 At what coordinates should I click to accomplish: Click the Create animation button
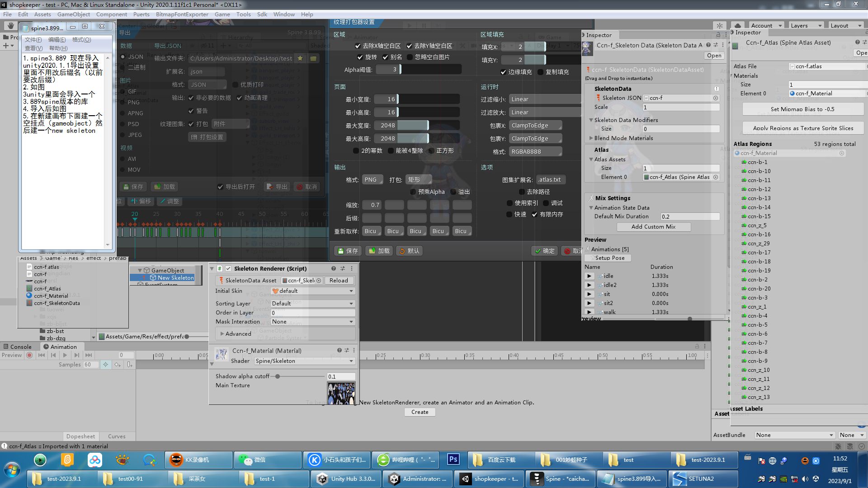420,412
